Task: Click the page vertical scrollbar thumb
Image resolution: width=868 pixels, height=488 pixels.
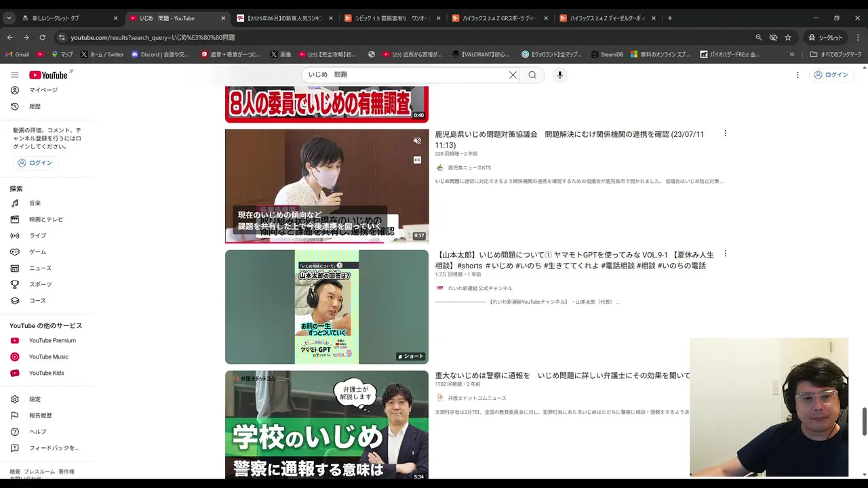Action: pyautogui.click(x=864, y=422)
